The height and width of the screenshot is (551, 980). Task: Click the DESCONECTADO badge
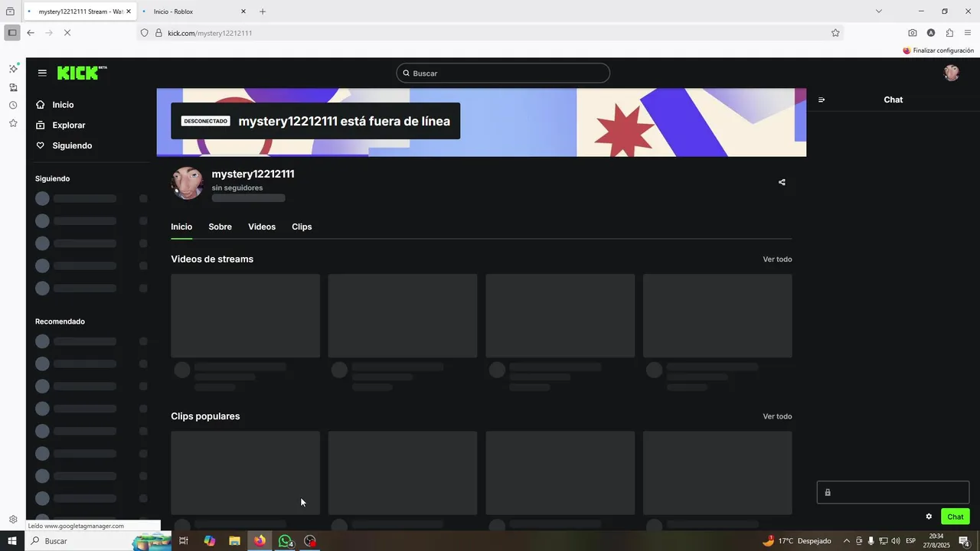pos(206,121)
